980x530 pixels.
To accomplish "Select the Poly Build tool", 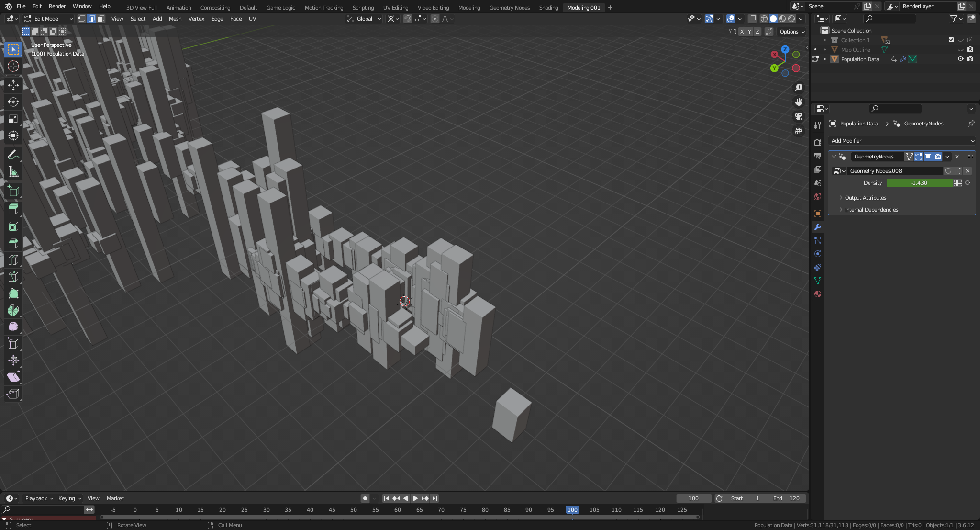I will click(13, 293).
